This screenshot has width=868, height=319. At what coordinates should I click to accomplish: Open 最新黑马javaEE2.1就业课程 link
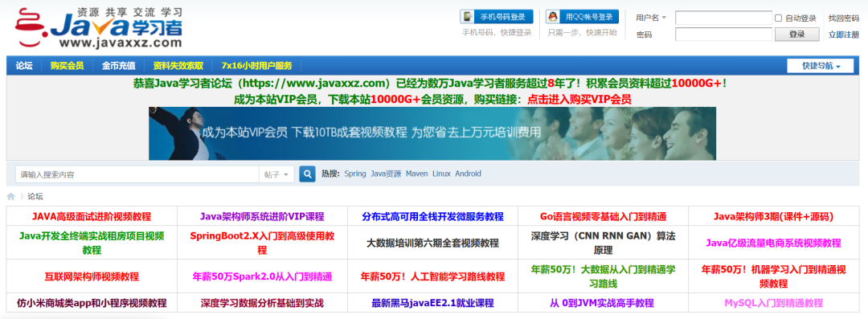[433, 304]
